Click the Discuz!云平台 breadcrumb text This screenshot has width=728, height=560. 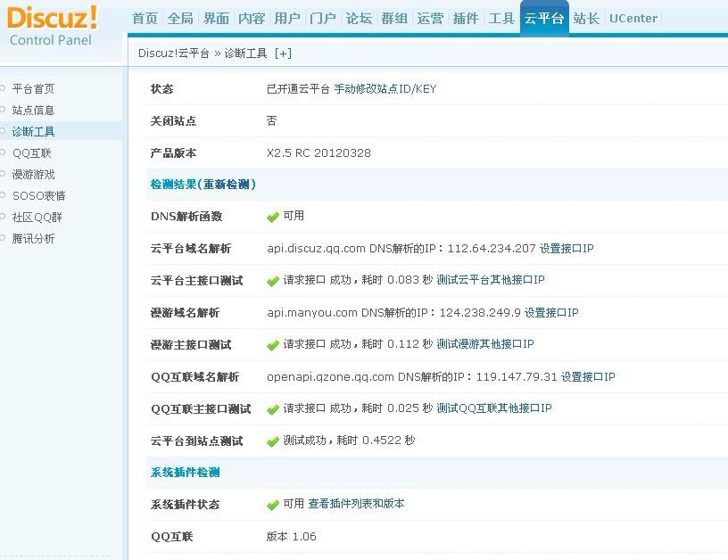[x=174, y=54]
